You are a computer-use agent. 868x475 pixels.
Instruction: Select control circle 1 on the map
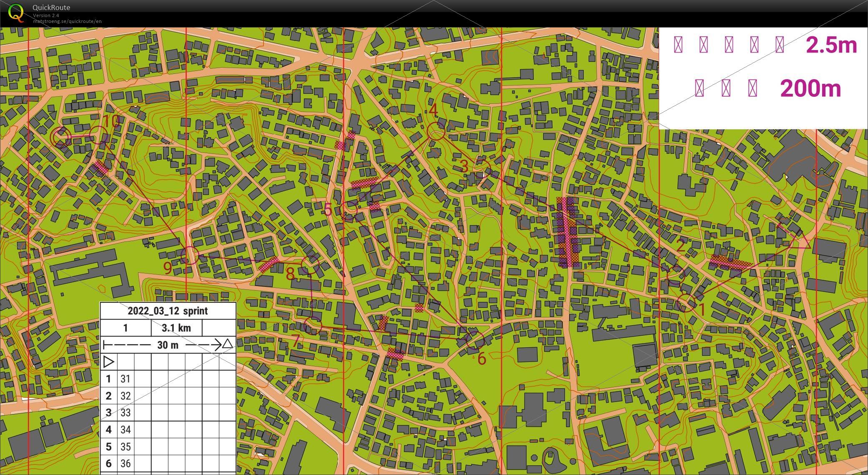(x=686, y=303)
